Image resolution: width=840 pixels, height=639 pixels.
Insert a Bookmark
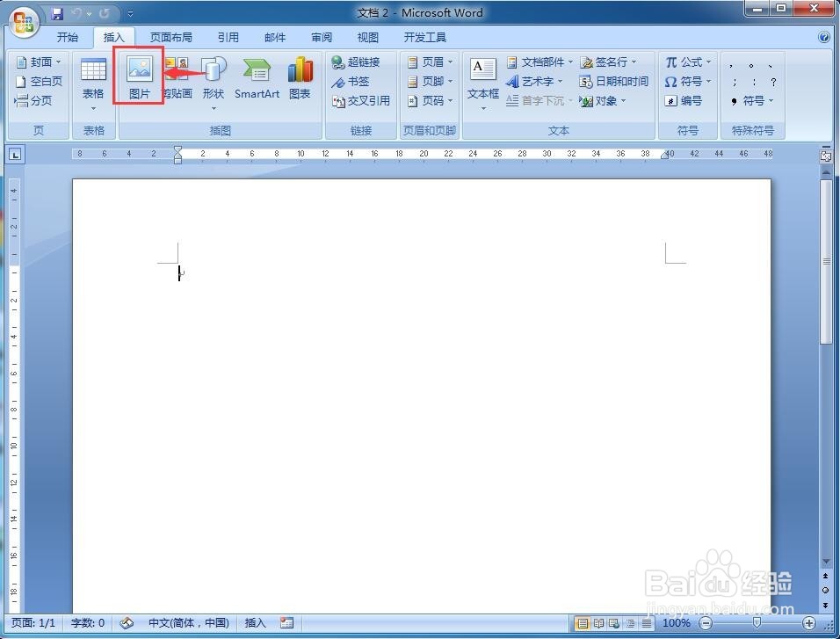pos(351,82)
